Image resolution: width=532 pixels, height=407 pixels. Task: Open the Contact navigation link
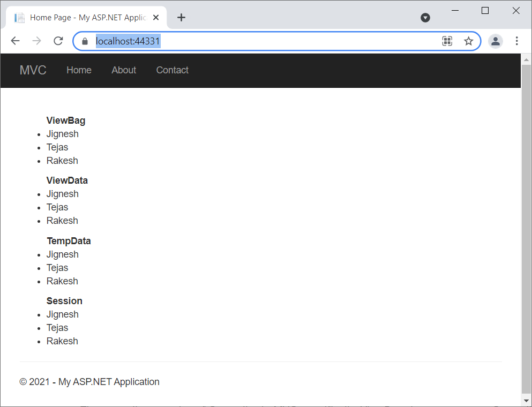click(x=173, y=70)
